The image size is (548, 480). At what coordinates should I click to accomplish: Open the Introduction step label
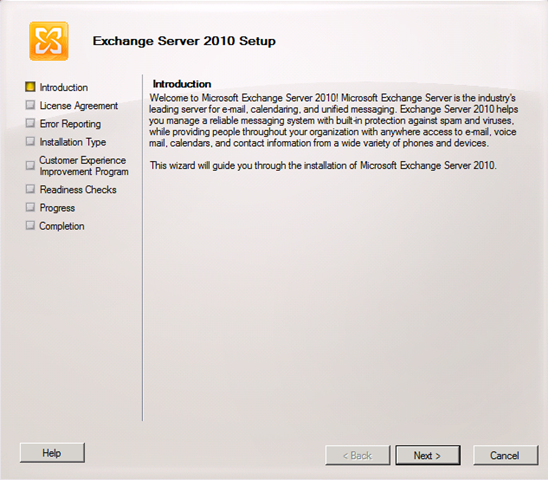64,87
